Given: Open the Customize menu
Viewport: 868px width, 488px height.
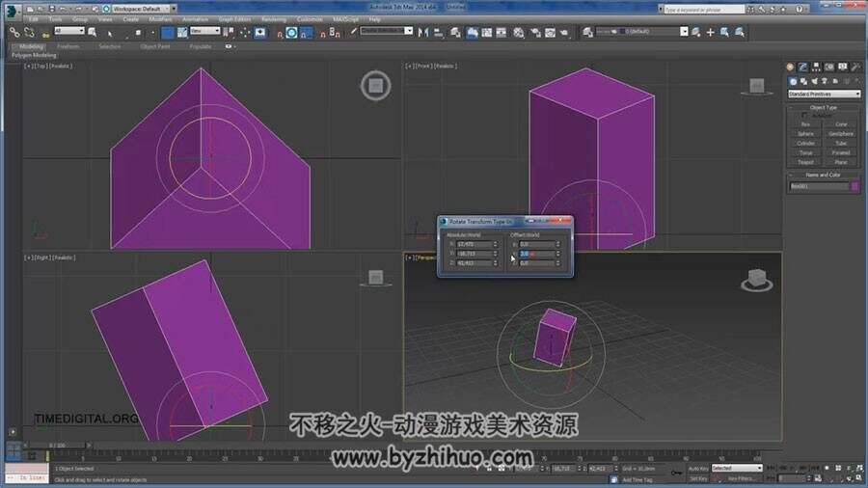Looking at the screenshot, I should [310, 19].
